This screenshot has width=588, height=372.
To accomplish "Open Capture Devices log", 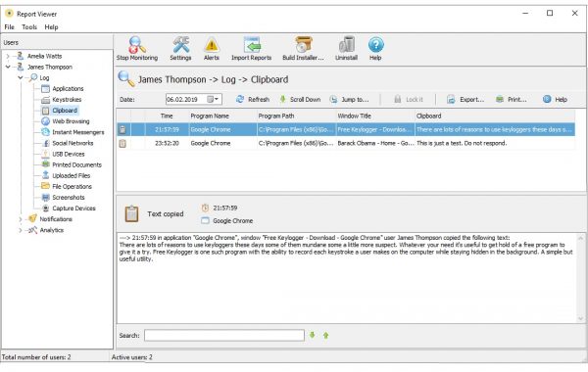I will [x=73, y=209].
